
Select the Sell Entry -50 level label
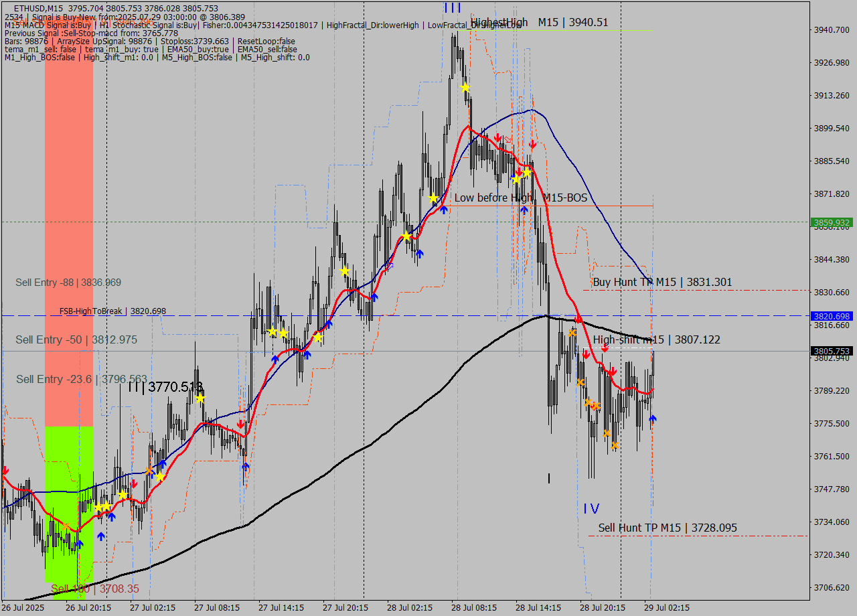click(76, 340)
